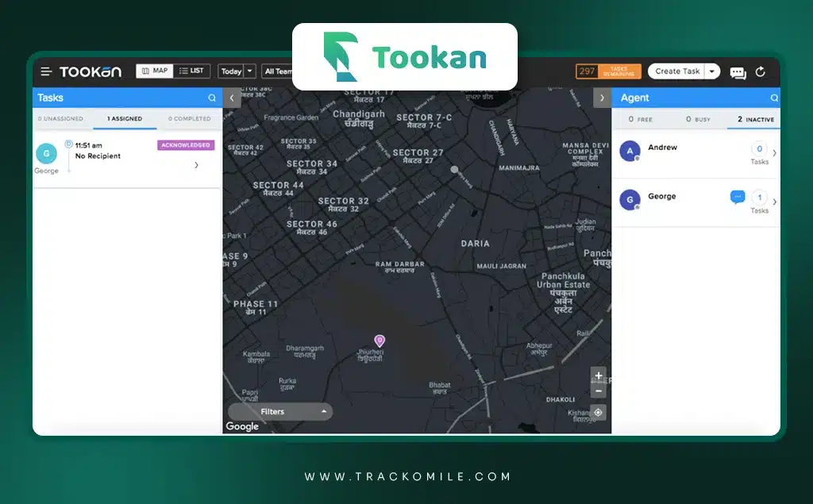Zoom out the map with the minus button
The width and height of the screenshot is (813, 504).
599,391
